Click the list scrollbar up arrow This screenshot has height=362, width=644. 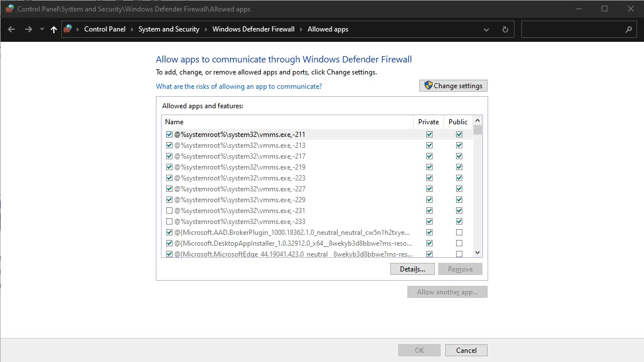tap(477, 120)
